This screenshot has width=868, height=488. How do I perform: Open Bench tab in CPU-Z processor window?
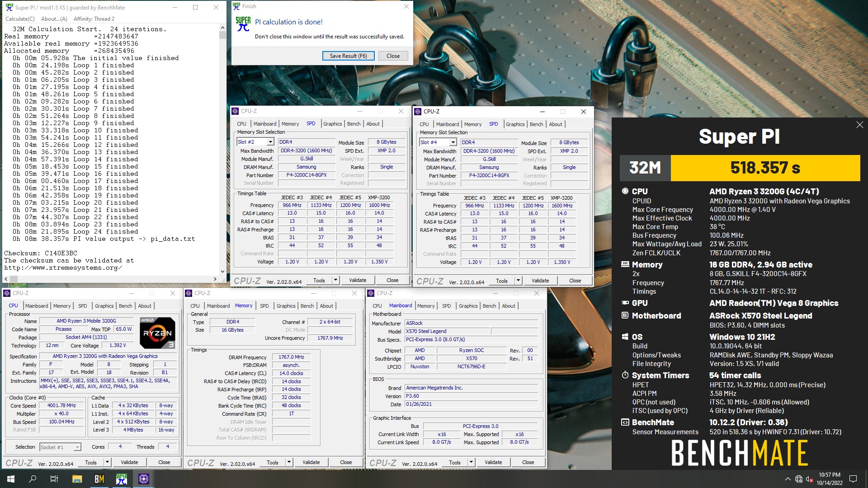coord(126,306)
